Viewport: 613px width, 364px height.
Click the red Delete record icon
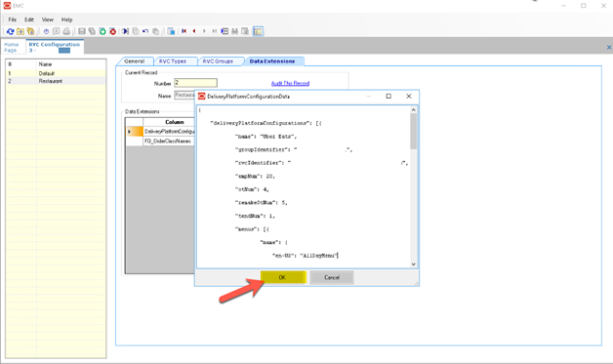pyautogui.click(x=112, y=31)
